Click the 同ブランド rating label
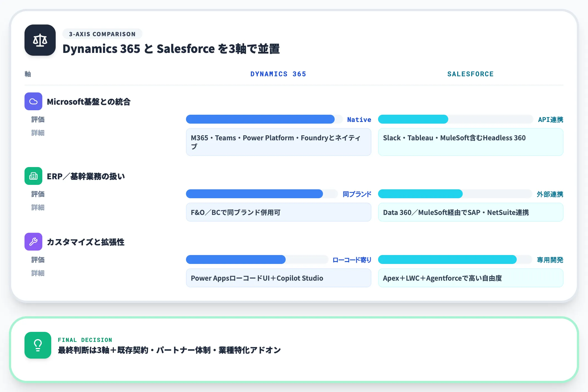 pyautogui.click(x=357, y=194)
